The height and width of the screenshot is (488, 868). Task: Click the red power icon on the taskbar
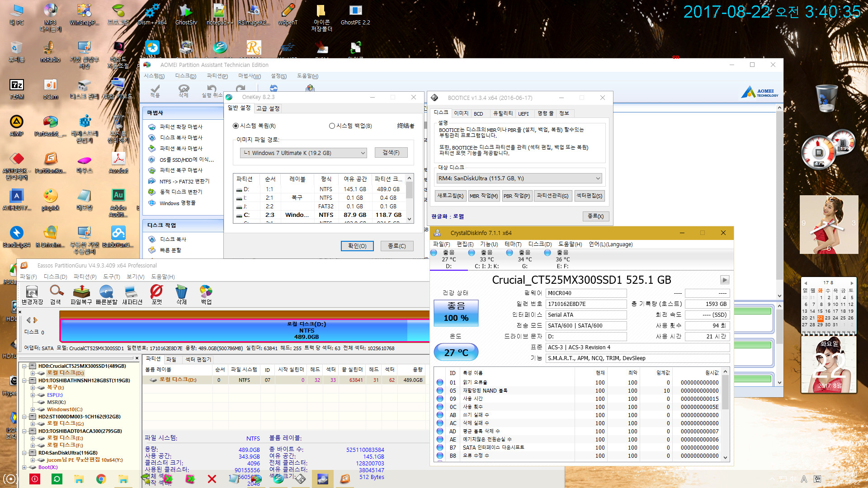(35, 479)
